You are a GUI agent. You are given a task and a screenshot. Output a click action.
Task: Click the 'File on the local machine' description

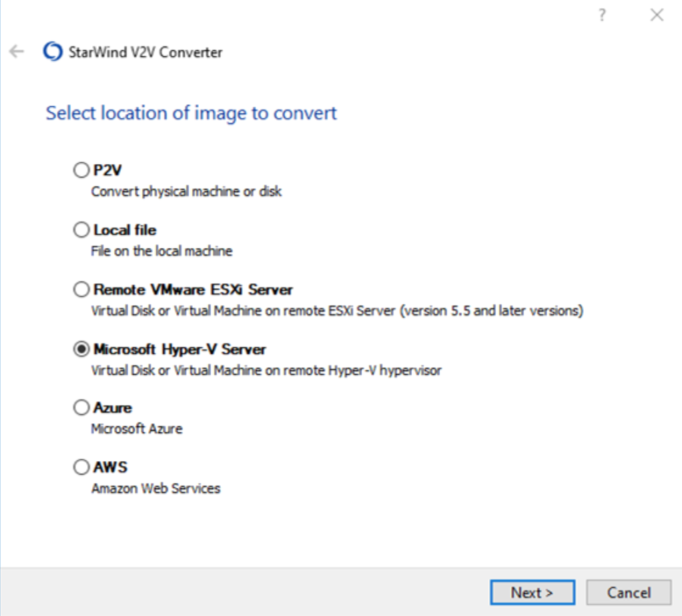point(162,251)
